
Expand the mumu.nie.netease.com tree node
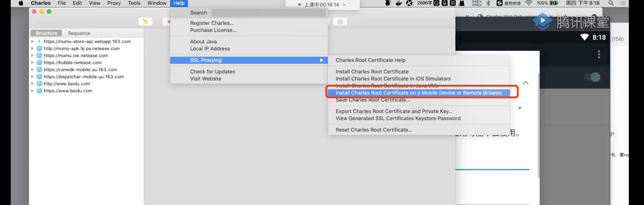[32, 56]
